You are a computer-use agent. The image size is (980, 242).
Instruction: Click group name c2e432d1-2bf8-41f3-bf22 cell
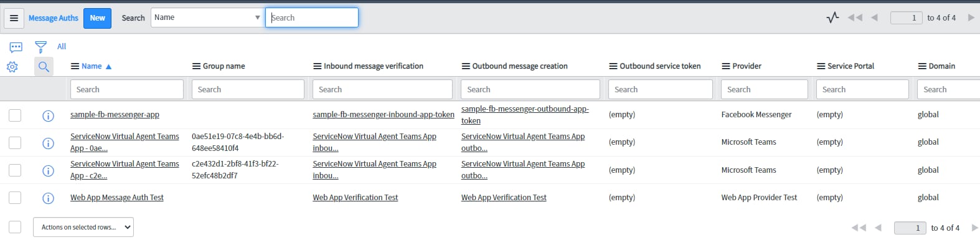[x=235, y=170]
